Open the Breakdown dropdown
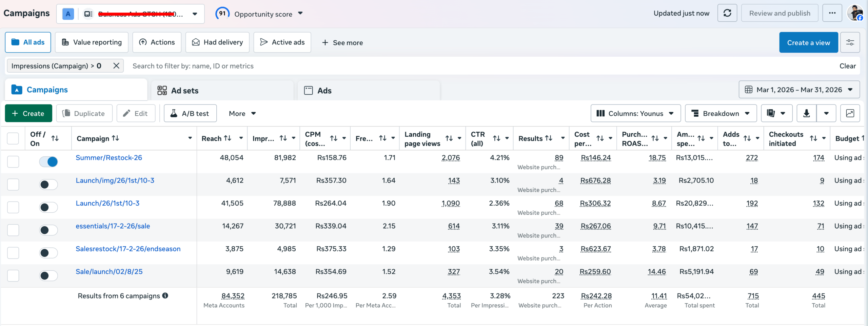The image size is (868, 326). click(721, 113)
